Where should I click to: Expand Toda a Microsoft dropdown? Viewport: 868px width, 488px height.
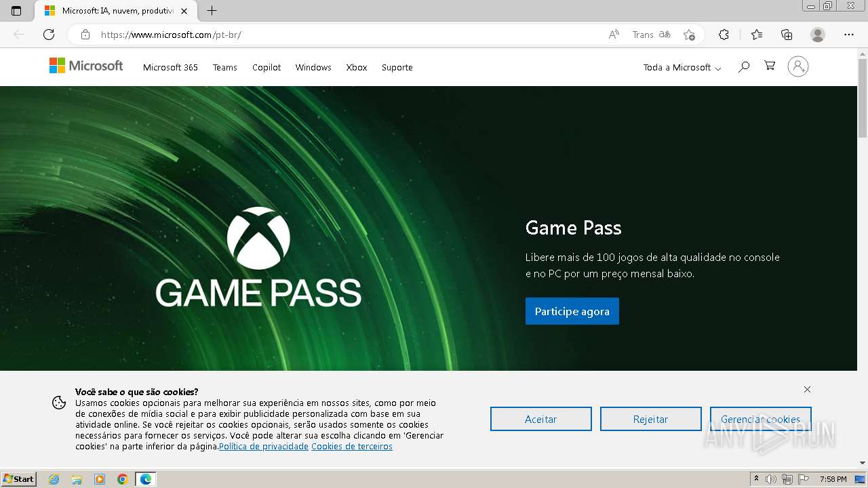point(682,67)
